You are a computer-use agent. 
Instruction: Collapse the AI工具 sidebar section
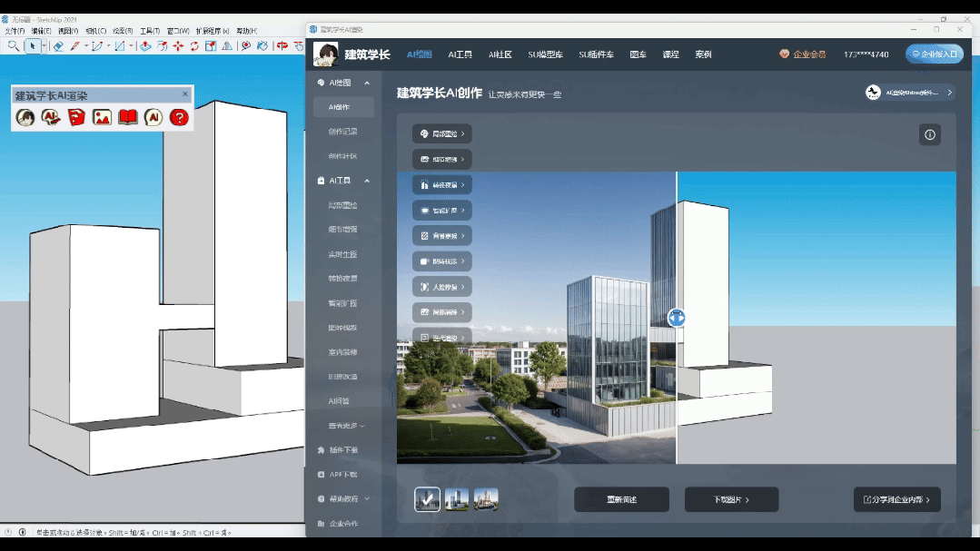[x=367, y=181]
